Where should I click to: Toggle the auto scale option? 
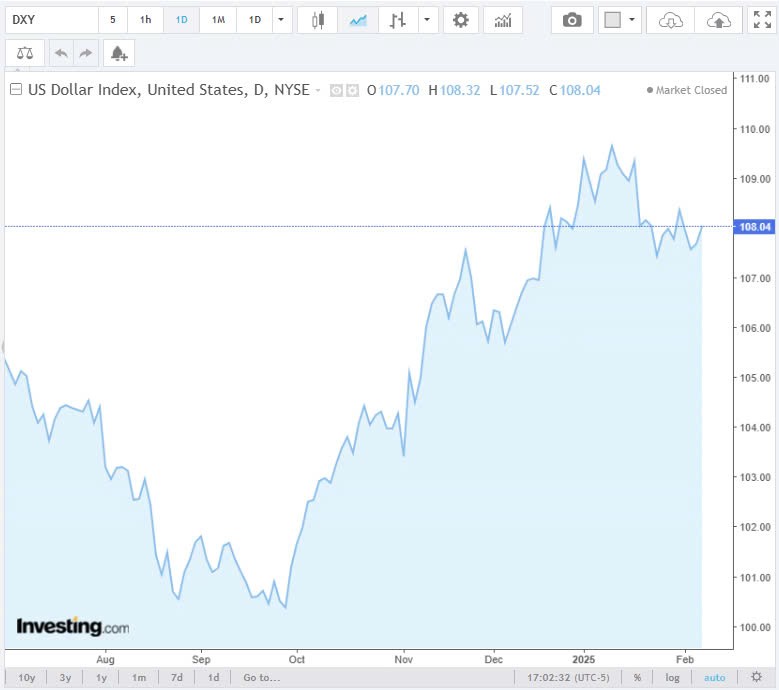point(714,677)
